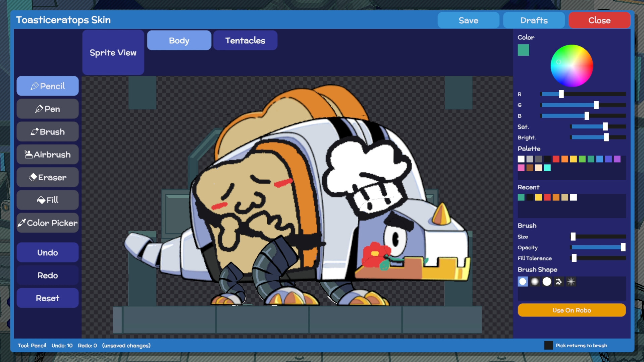Screen dimensions: 644x362
Task: Choose the splatter brush shape
Action: tap(559, 282)
